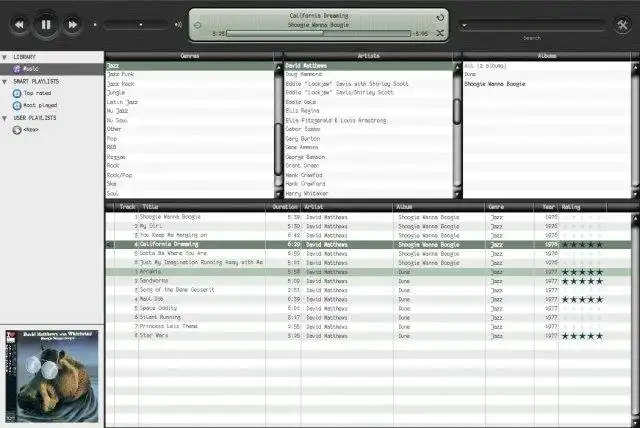Screen dimensions: 640x428
Task: Select artist Gary Burton
Action: [369, 139]
